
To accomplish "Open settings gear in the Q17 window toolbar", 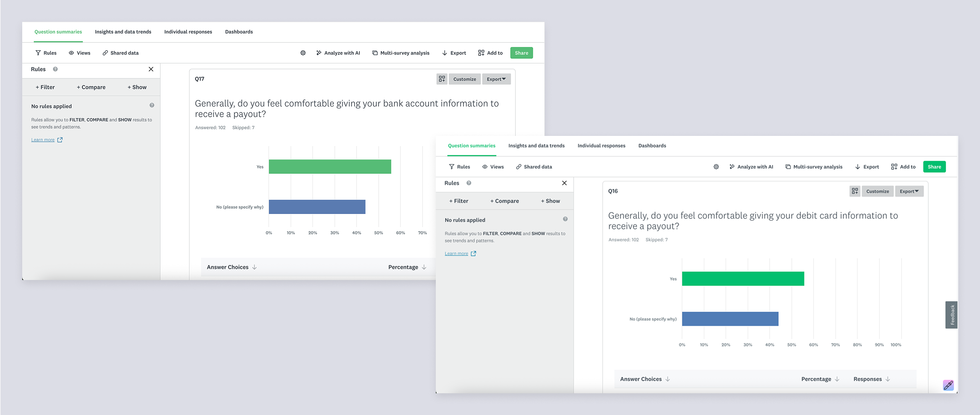I will click(303, 53).
